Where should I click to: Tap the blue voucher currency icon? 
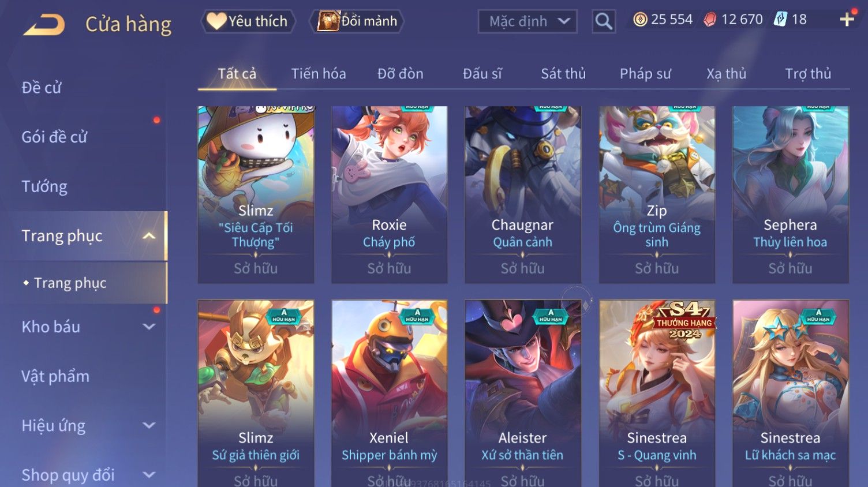[x=780, y=19]
